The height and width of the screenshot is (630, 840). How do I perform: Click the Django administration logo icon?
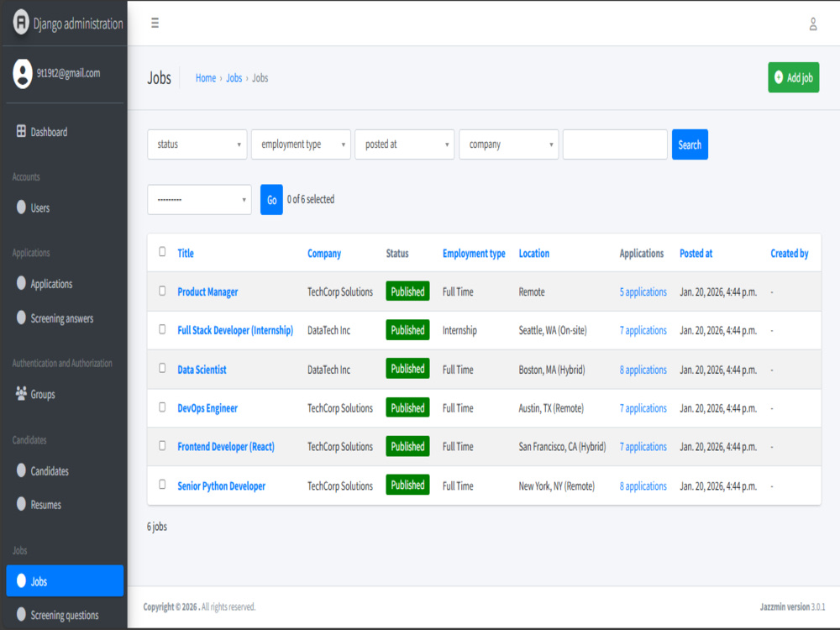tap(21, 23)
